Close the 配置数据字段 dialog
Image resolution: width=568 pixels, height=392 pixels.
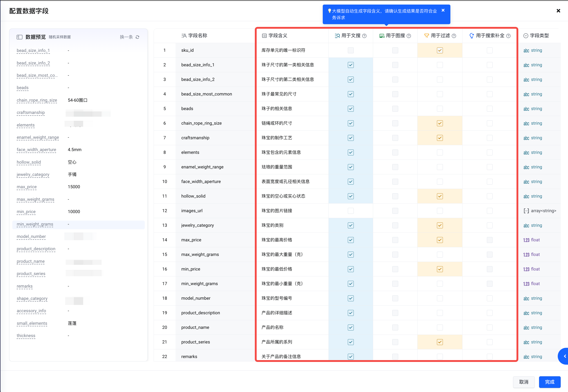click(558, 11)
